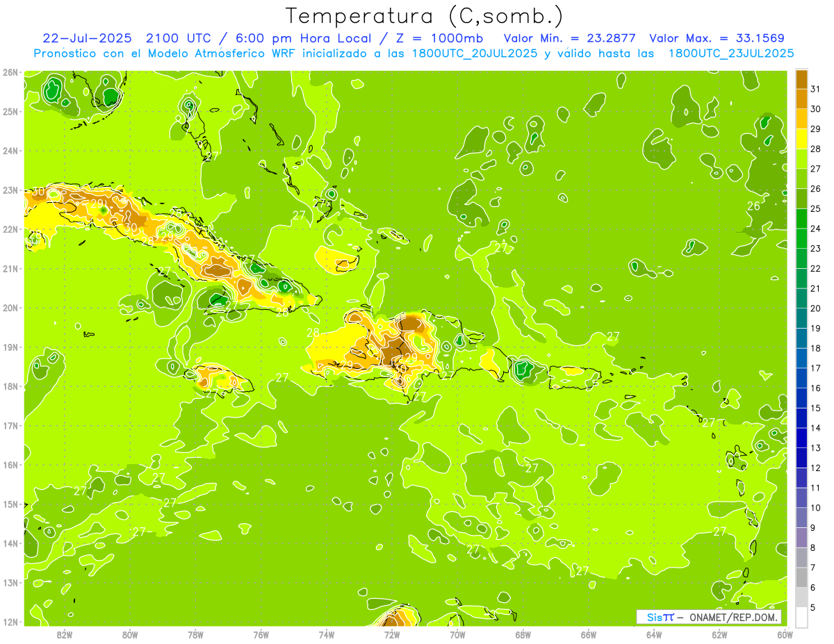Viewport: 834px width, 644px height.
Task: Click the 62W longitude axis label
Action: (x=719, y=634)
